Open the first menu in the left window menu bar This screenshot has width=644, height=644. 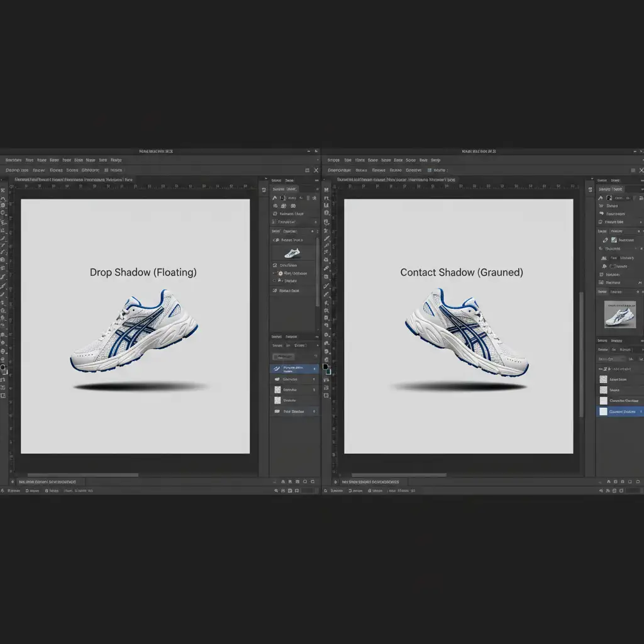click(13, 160)
